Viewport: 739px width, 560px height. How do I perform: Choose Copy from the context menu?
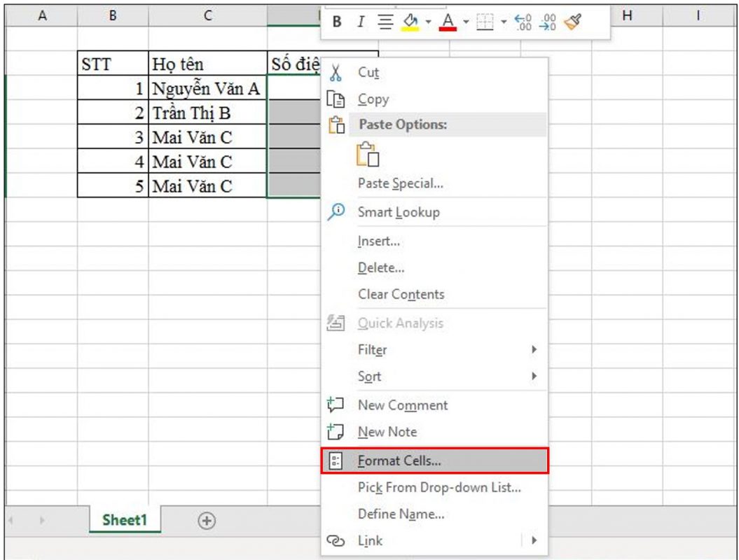434,99
